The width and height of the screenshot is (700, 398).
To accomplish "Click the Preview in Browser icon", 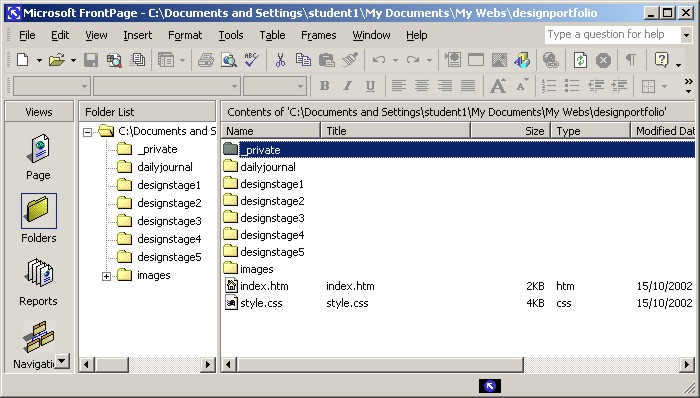I will click(x=229, y=60).
